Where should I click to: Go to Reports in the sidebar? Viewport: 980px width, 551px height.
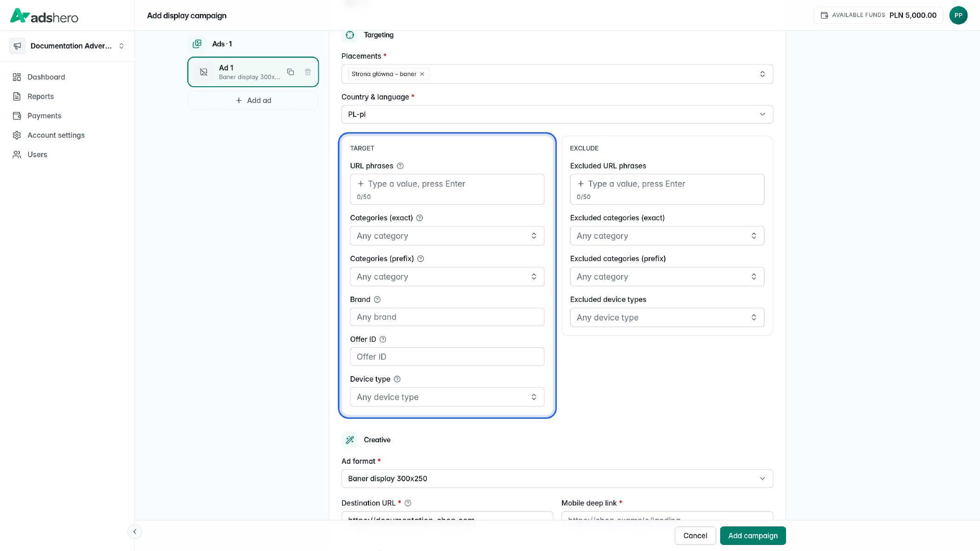[40, 96]
